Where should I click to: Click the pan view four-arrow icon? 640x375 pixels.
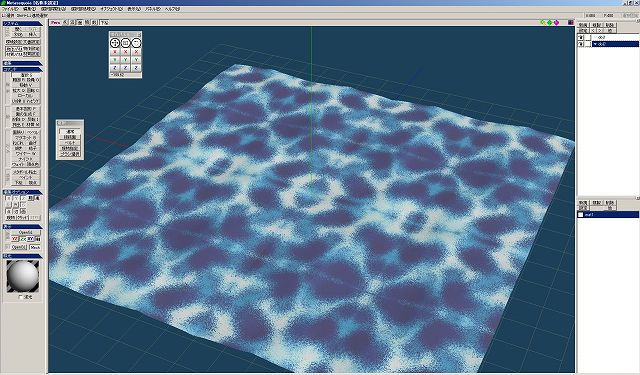pyautogui.click(x=115, y=42)
